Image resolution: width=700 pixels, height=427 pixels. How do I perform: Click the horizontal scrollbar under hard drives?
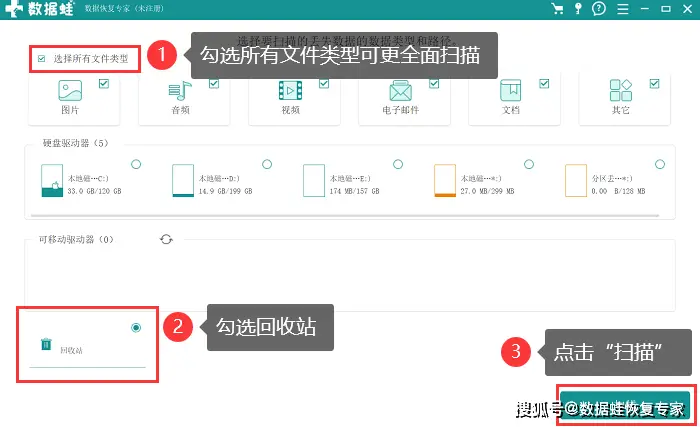[x=345, y=216]
